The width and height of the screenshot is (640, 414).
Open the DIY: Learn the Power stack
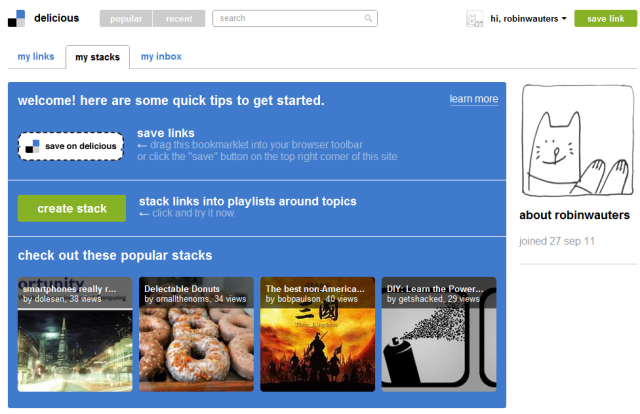point(438,334)
